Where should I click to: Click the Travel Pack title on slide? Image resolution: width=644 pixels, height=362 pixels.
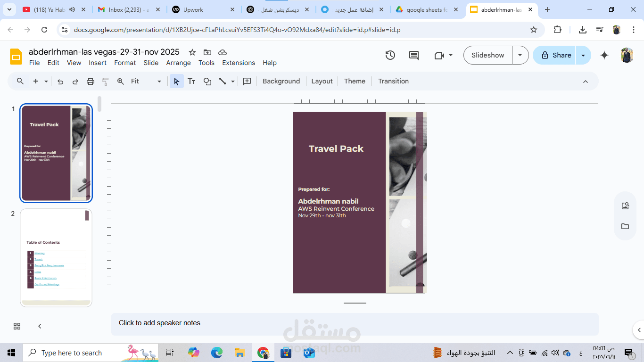point(336,148)
